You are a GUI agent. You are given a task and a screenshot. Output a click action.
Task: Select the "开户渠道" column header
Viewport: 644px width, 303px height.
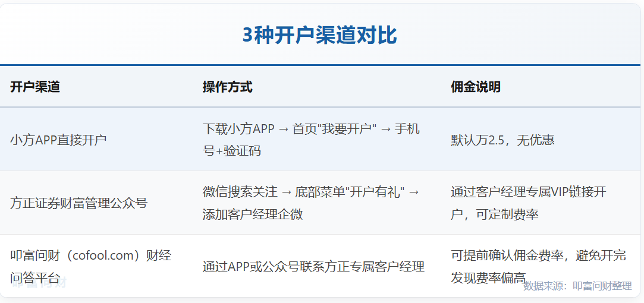35,87
